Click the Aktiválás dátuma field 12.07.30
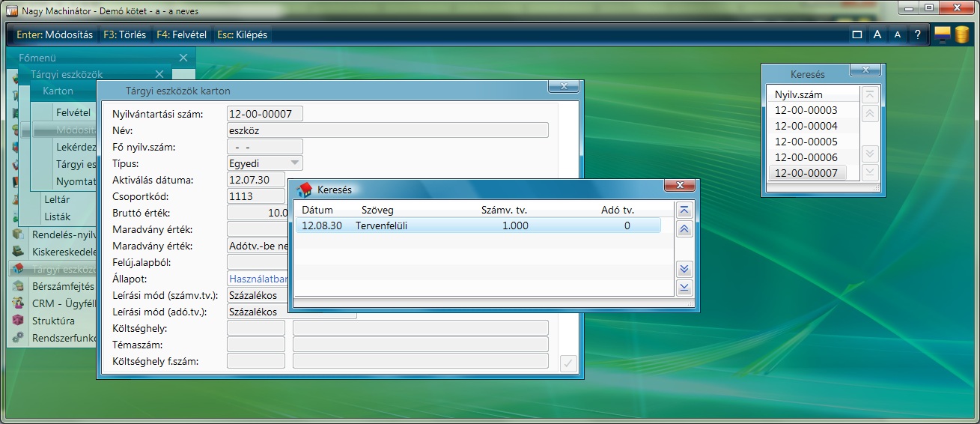The height and width of the screenshot is (424, 980). pyautogui.click(x=255, y=180)
